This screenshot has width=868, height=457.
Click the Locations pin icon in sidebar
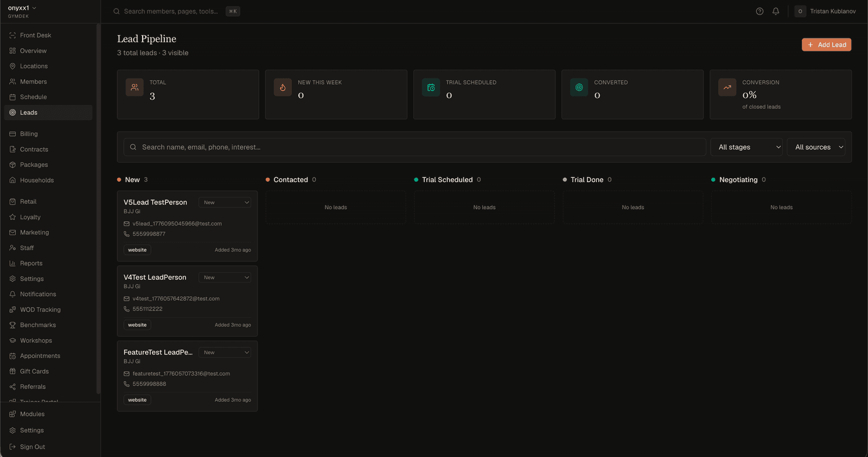[x=12, y=66]
